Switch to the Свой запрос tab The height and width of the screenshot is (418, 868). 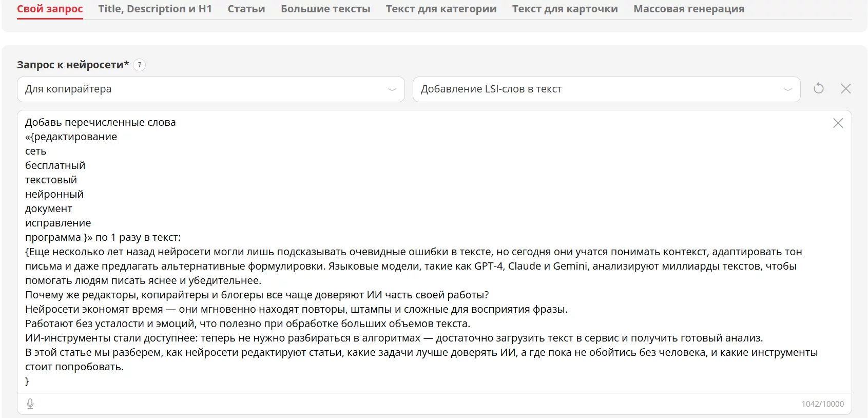[x=50, y=9]
